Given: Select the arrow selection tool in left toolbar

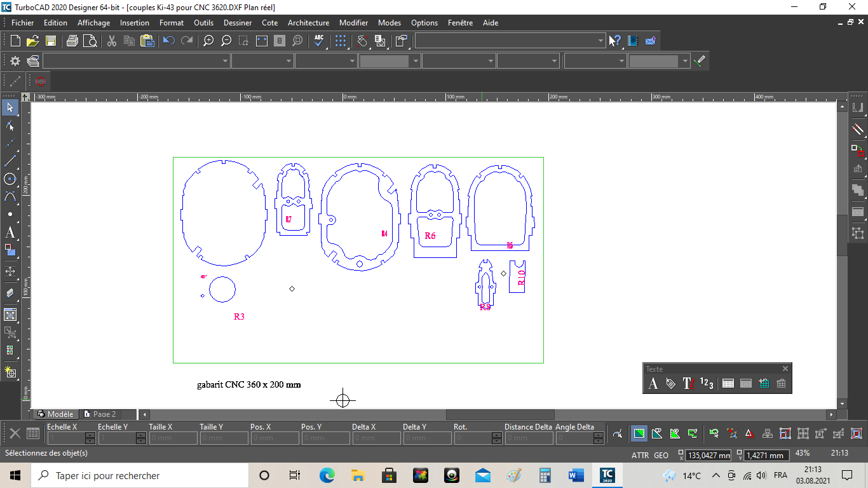Looking at the screenshot, I should coord(10,107).
